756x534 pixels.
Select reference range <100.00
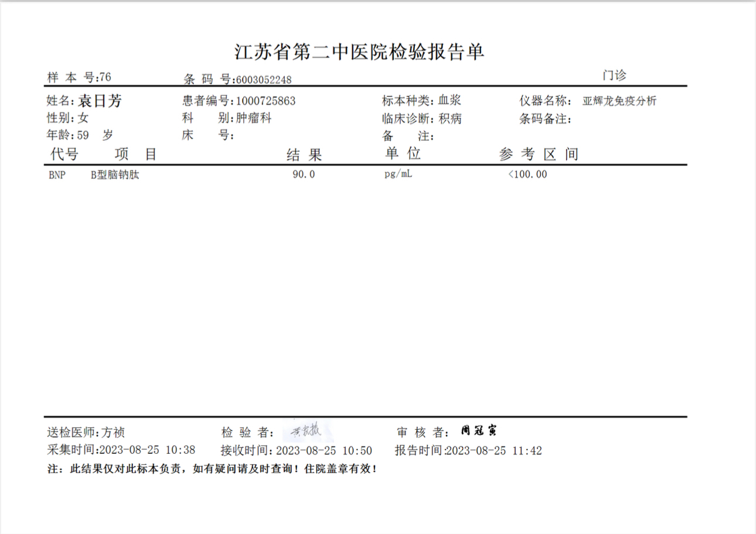point(527,174)
